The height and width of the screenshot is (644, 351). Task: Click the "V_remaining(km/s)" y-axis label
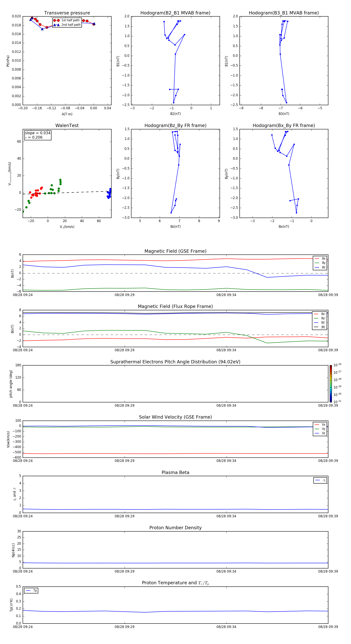tap(10, 173)
